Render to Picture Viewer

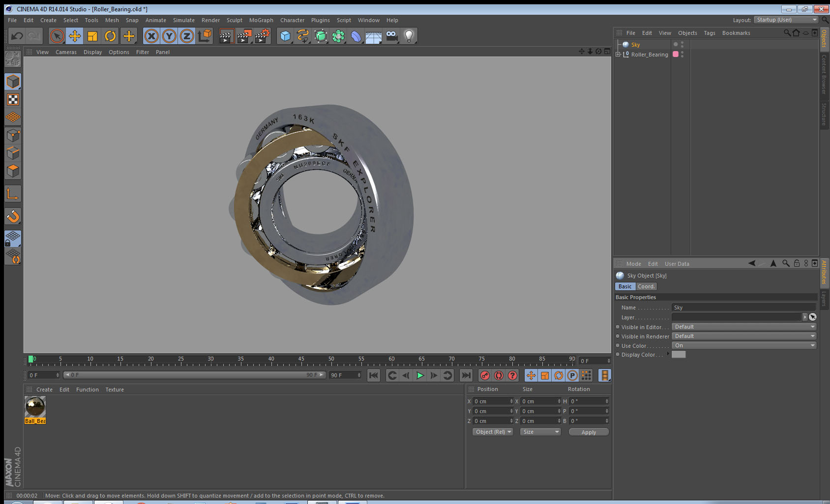pos(244,36)
